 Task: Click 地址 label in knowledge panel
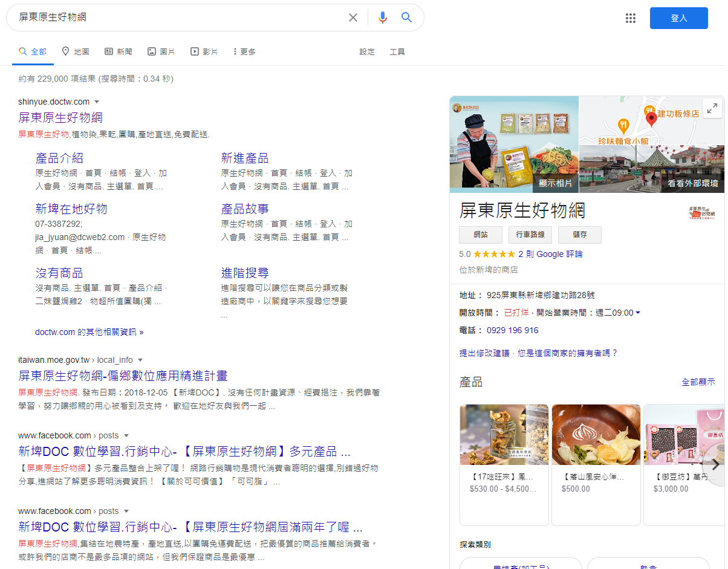pyautogui.click(x=471, y=296)
